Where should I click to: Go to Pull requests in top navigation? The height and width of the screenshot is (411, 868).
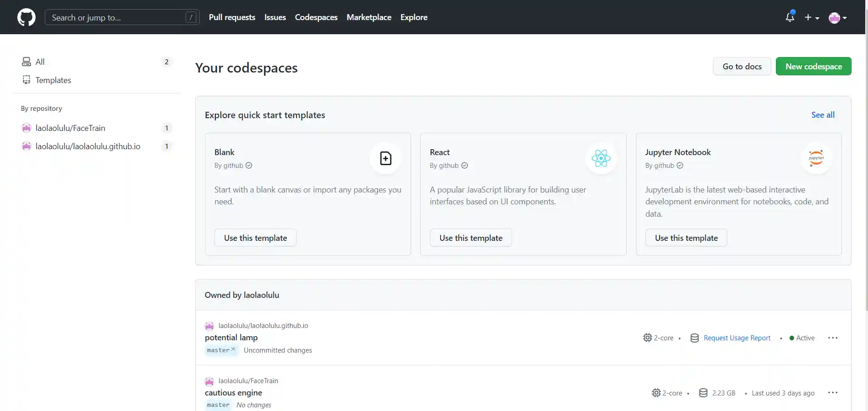232,17
